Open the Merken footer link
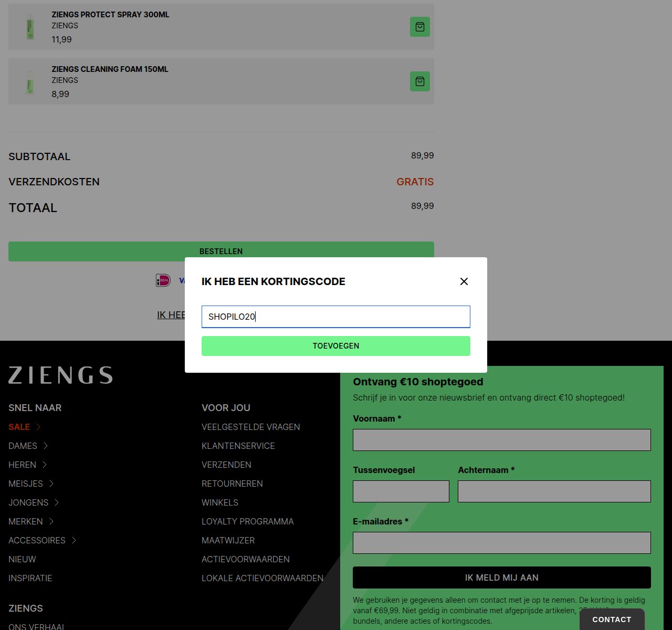 coord(26,521)
